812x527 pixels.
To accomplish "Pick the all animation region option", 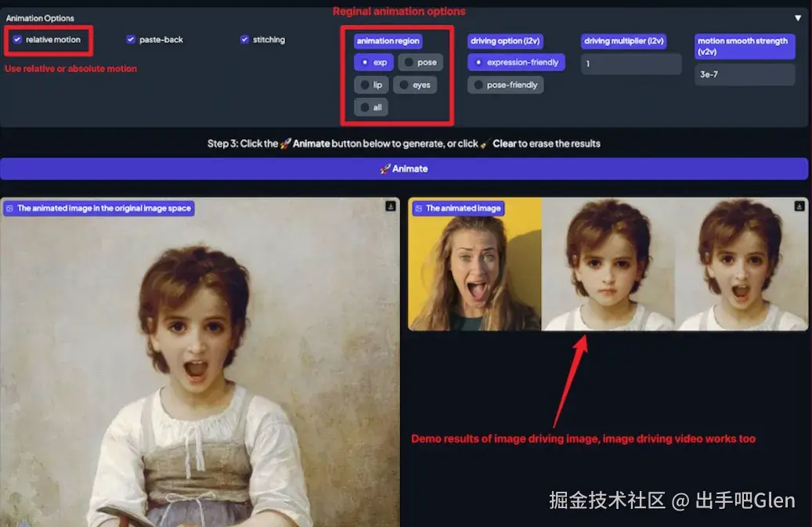I will (370, 106).
